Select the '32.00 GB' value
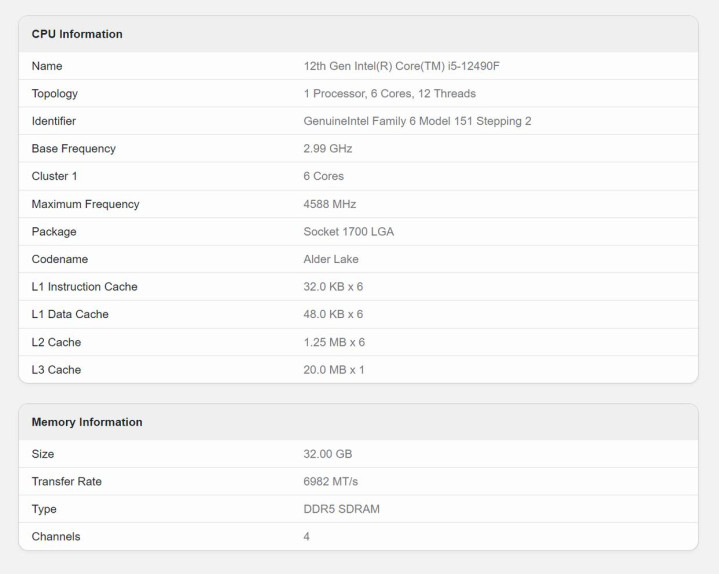The width and height of the screenshot is (719, 574). [327, 454]
